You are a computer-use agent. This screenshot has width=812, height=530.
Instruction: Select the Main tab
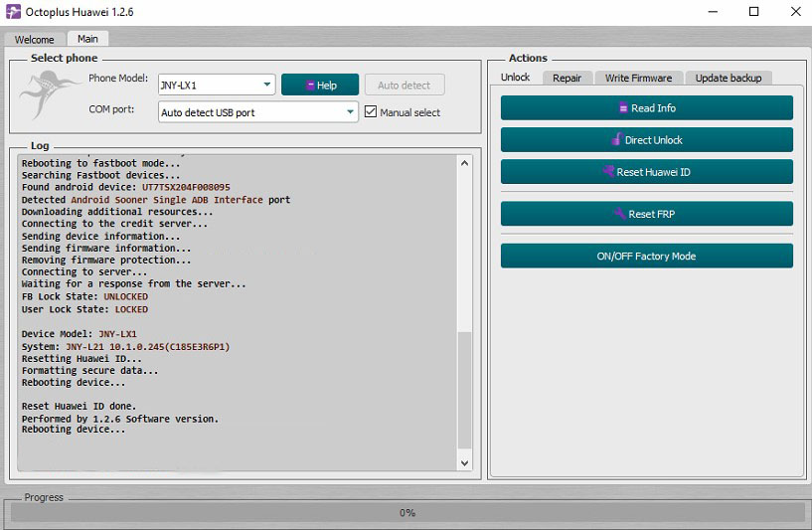(87, 39)
